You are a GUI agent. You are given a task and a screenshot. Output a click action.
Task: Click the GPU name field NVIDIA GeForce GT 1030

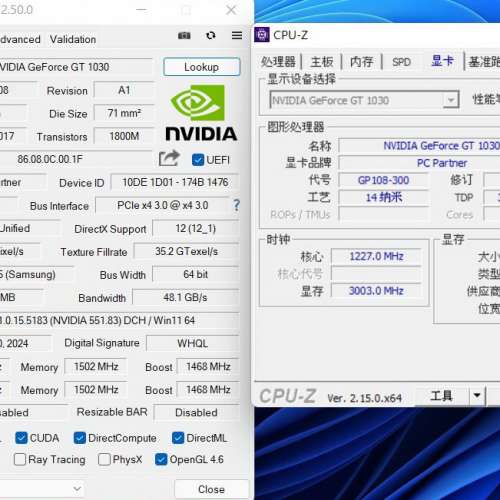pos(76,67)
